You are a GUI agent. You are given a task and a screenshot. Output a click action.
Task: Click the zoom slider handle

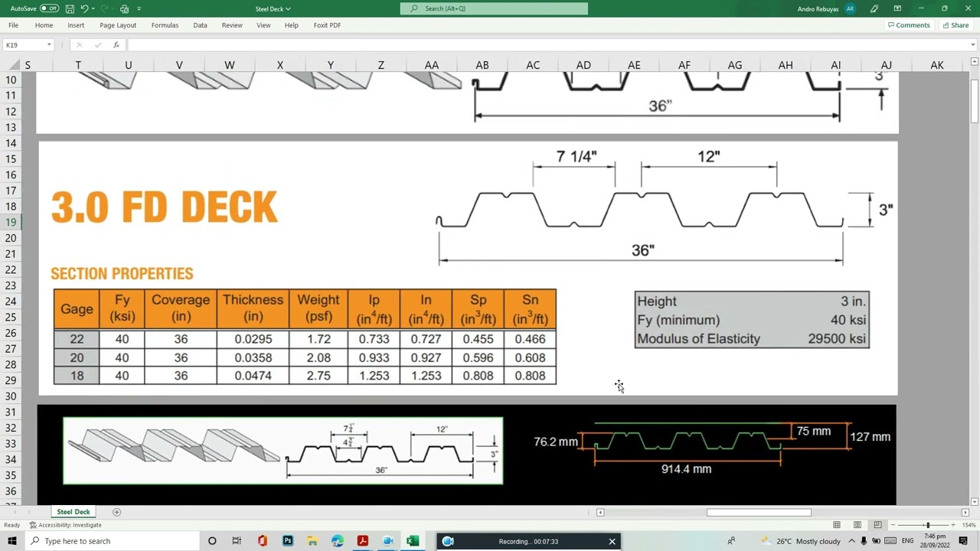(928, 525)
